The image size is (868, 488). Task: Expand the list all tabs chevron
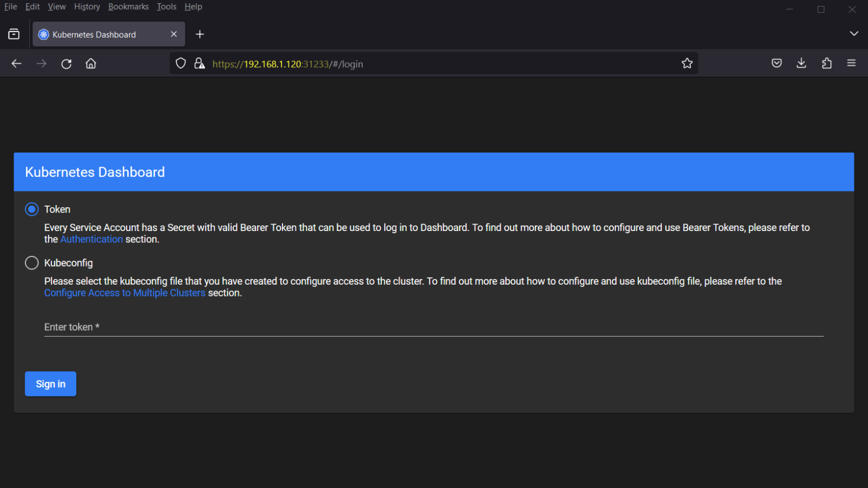[x=854, y=34]
